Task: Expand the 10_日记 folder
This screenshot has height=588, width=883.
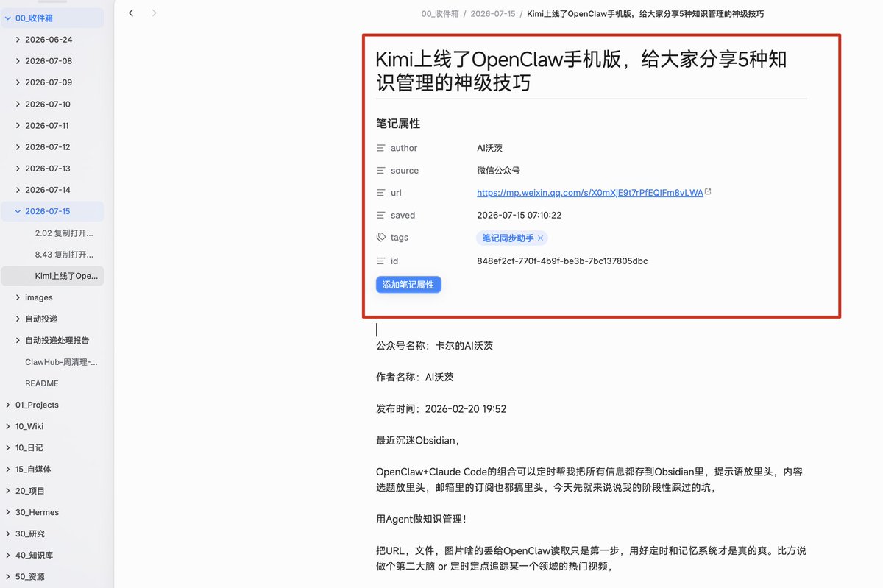Action: coord(7,447)
